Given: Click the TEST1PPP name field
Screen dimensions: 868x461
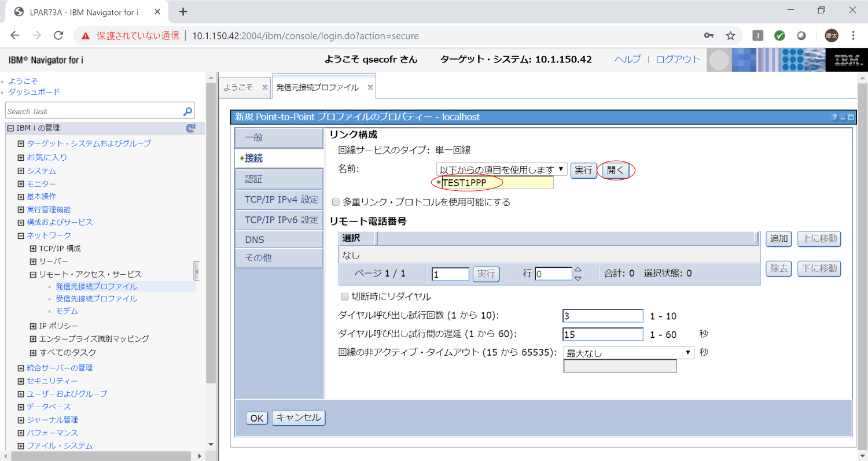Looking at the screenshot, I should click(x=498, y=183).
